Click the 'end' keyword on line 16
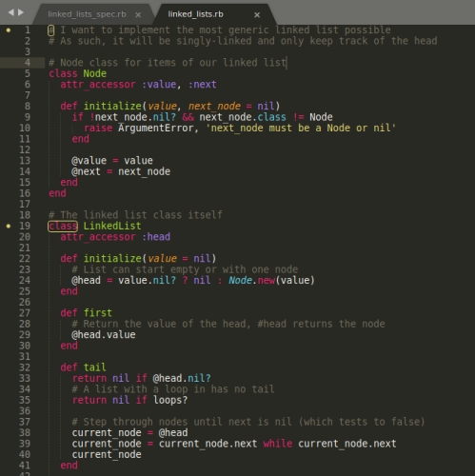 click(57, 193)
